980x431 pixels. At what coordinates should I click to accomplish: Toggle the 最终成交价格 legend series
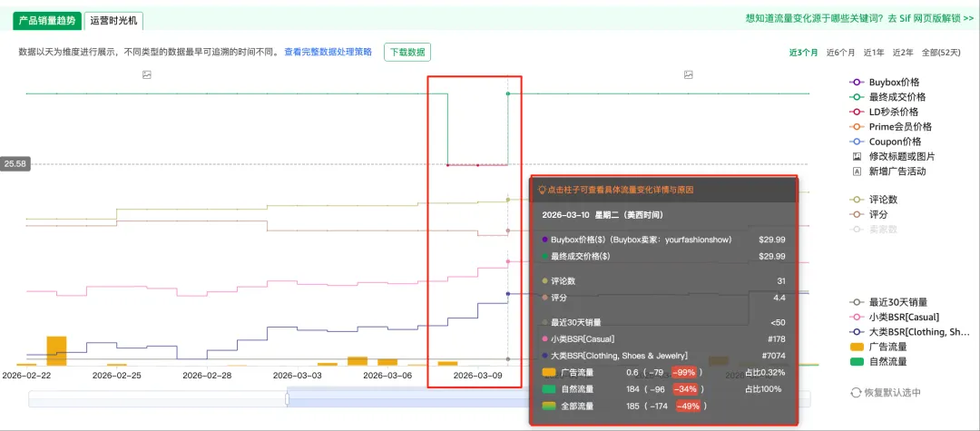click(x=888, y=97)
